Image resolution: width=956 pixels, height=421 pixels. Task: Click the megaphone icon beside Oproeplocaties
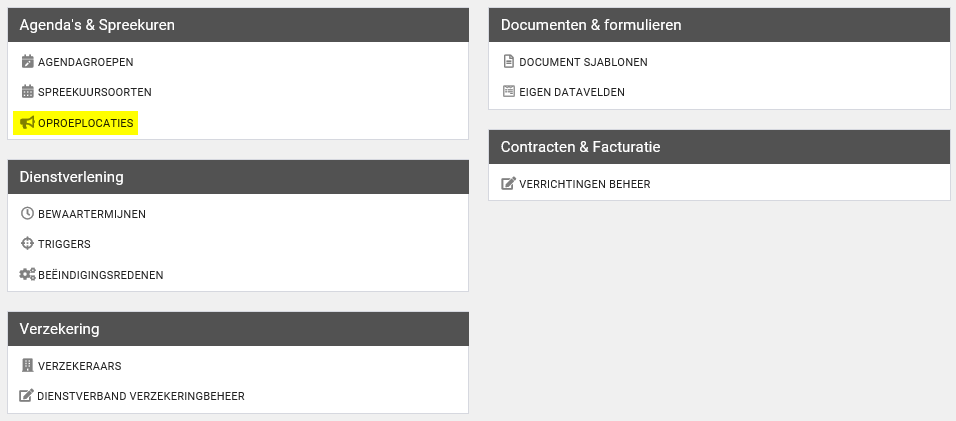[x=27, y=123]
